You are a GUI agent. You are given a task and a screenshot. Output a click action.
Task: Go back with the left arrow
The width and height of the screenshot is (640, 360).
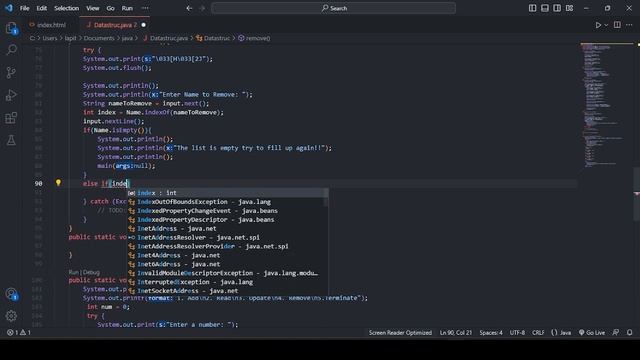pos(189,8)
